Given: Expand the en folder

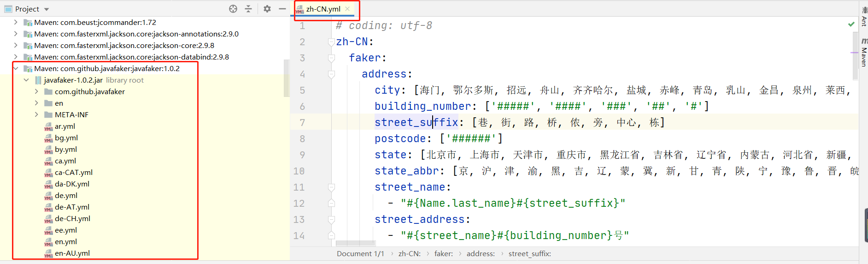Looking at the screenshot, I should point(36,103).
